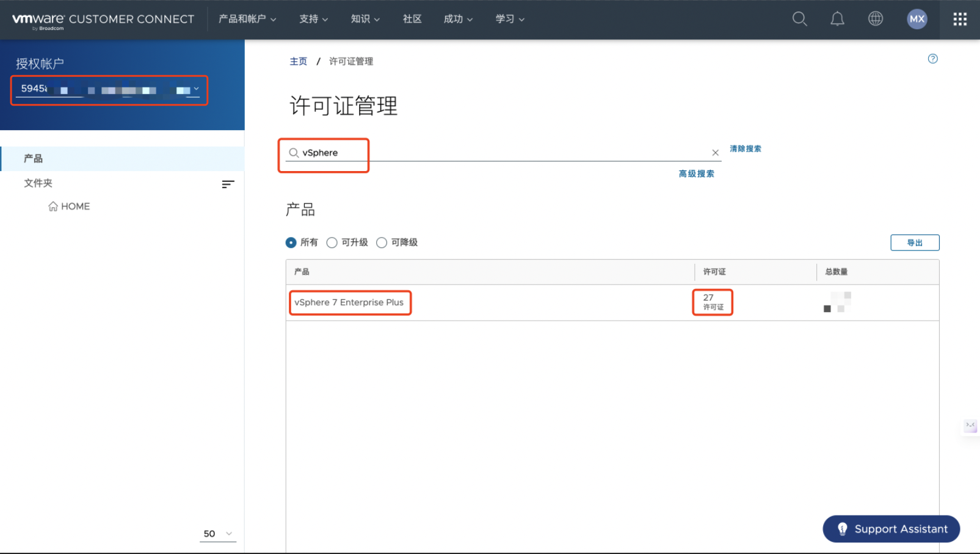
Task: Expand the 知识 menu
Action: (365, 19)
